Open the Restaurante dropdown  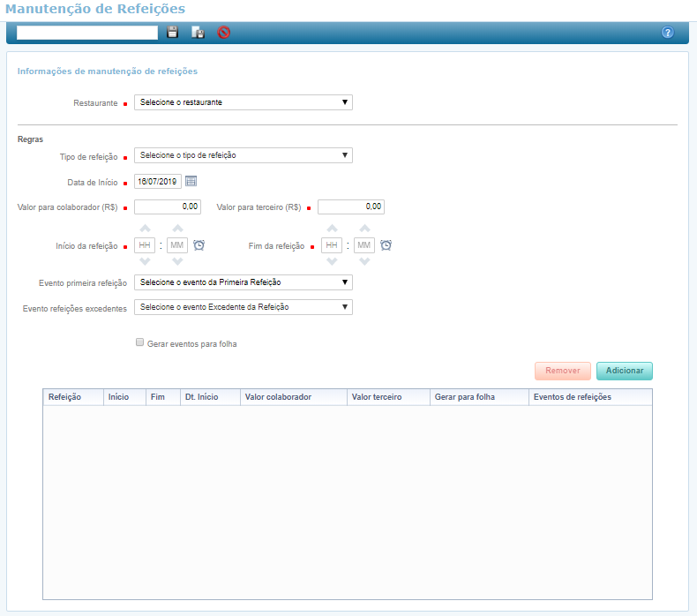[243, 102]
